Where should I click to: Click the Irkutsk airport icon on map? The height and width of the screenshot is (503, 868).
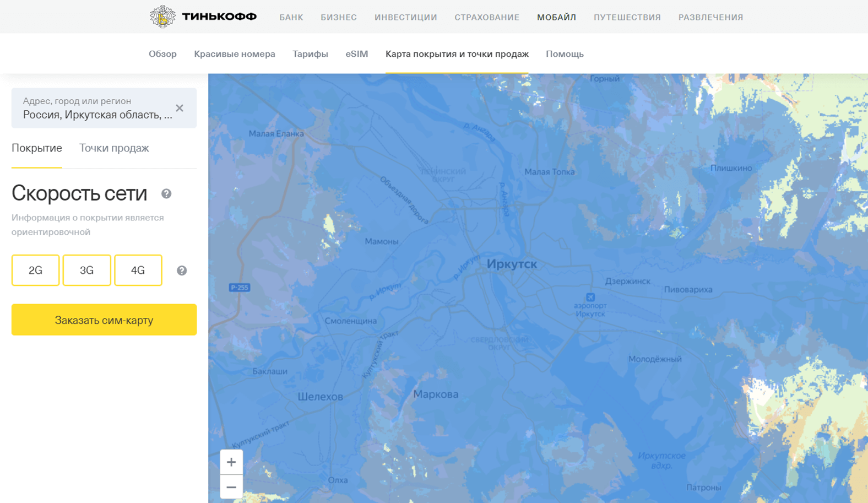[590, 297]
